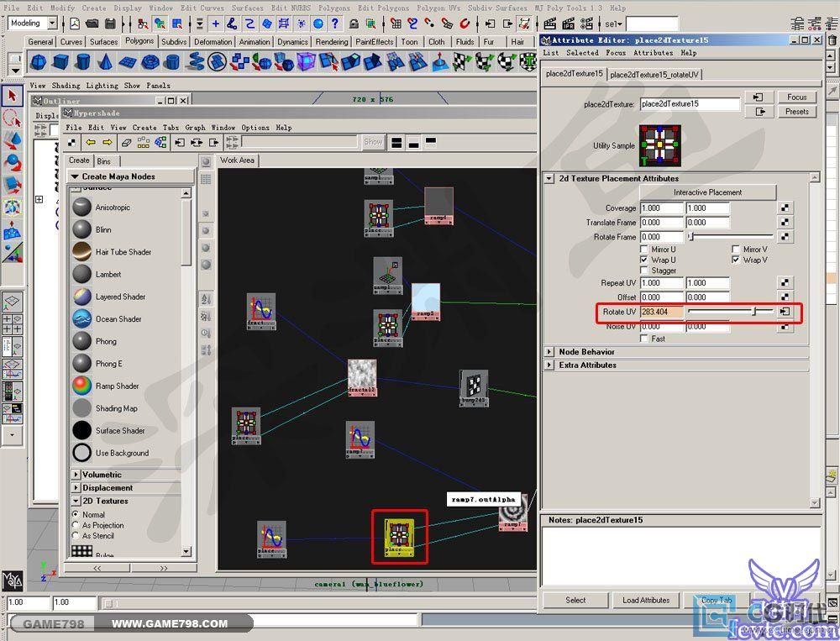
Task: Collapse the 2D Textures section
Action: 76,501
